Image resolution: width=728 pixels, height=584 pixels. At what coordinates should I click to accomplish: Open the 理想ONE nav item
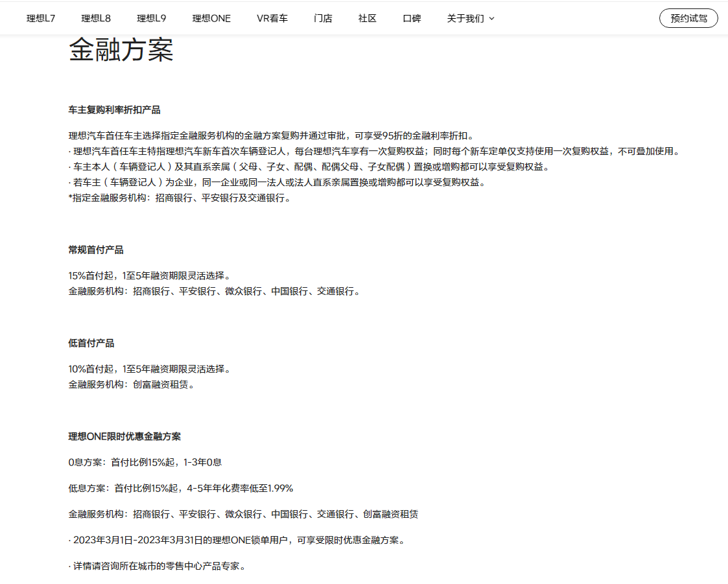coord(211,19)
